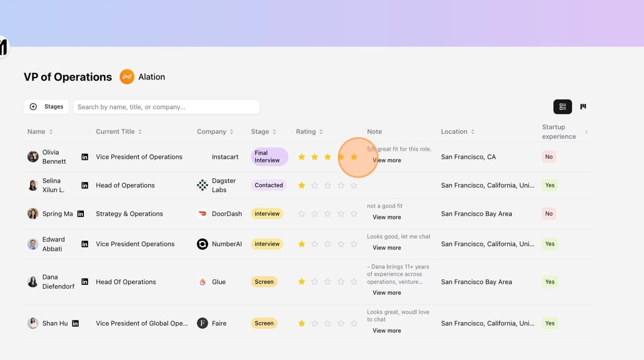The width and height of the screenshot is (644, 360).
Task: Toggle Dana Diefendorf's startup experience Yes tag
Action: pyautogui.click(x=550, y=282)
